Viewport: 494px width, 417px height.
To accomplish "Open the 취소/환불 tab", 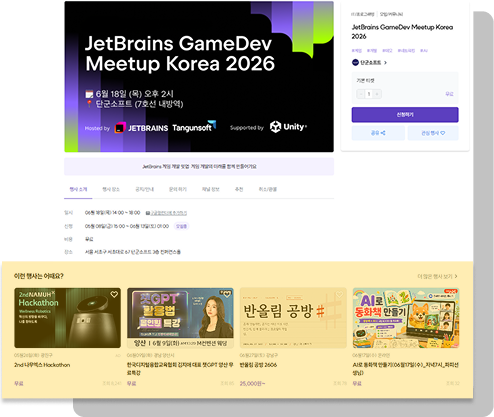I will tap(267, 189).
